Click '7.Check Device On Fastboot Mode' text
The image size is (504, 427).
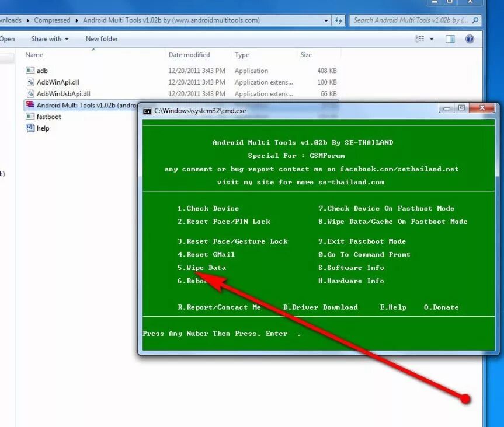[386, 208]
